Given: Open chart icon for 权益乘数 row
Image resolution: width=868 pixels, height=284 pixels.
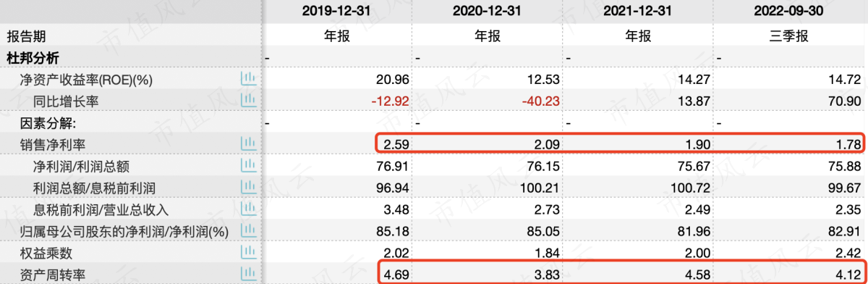Looking at the screenshot, I should [248, 254].
